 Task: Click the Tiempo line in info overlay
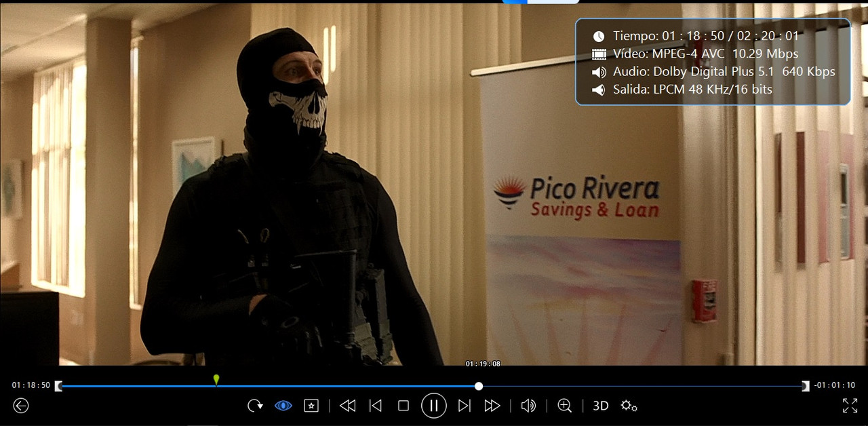click(706, 36)
